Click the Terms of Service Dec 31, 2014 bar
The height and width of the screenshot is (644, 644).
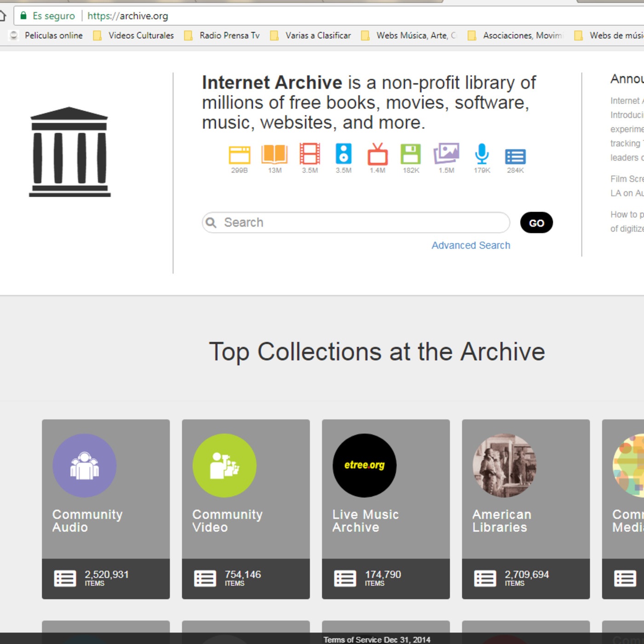pyautogui.click(x=377, y=639)
